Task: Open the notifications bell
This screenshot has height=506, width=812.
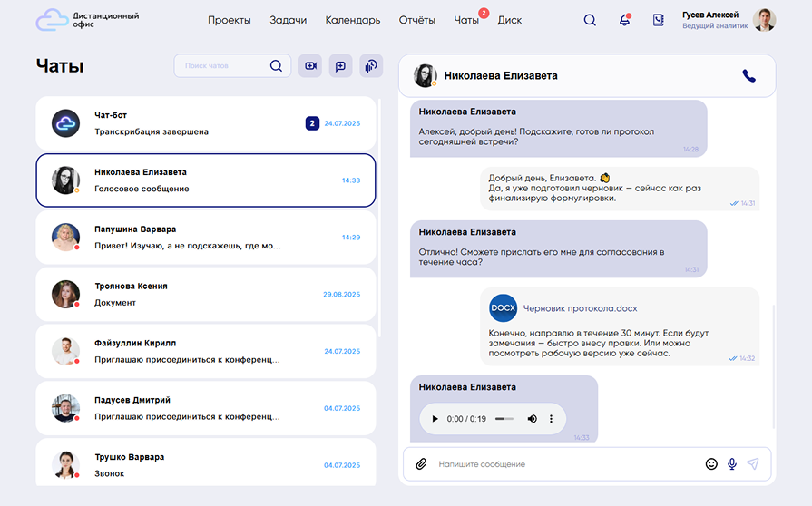Action: [624, 20]
